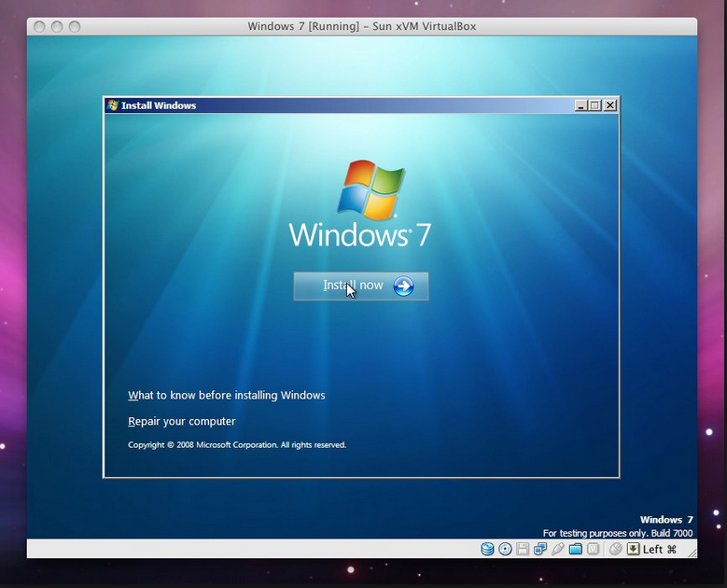
Task: Minimize the VirtualBox window with the second title bar button
Action: [x=57, y=26]
